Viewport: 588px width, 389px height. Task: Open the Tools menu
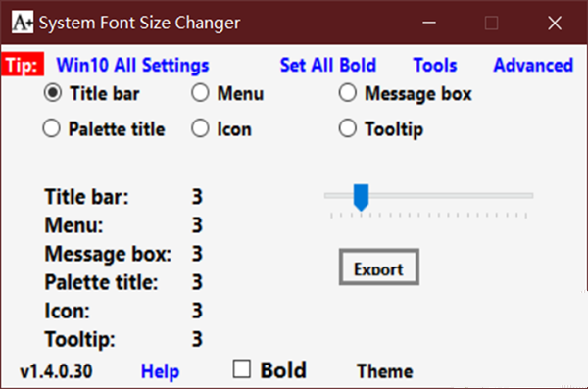[435, 65]
